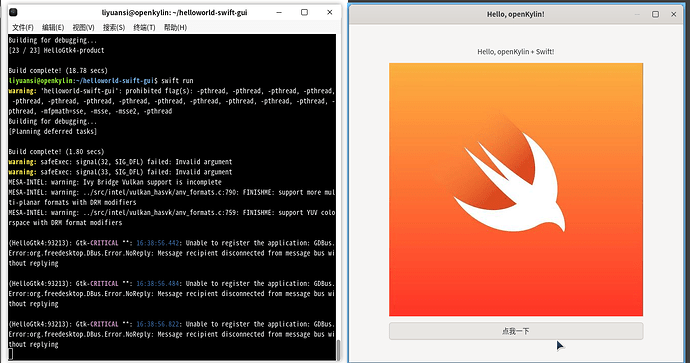Viewport: 690px width, 363px height.
Task: Click 'Build complete! (1.80 secs)' line
Action: (56, 152)
